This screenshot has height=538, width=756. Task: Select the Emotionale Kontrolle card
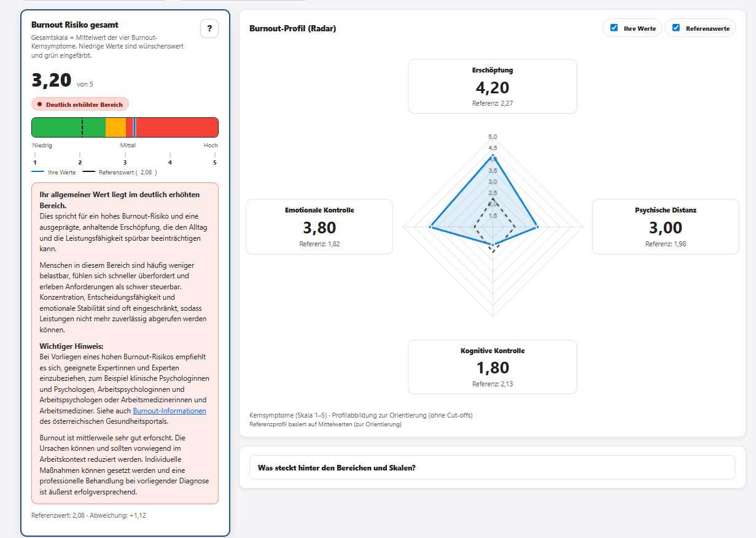(319, 227)
